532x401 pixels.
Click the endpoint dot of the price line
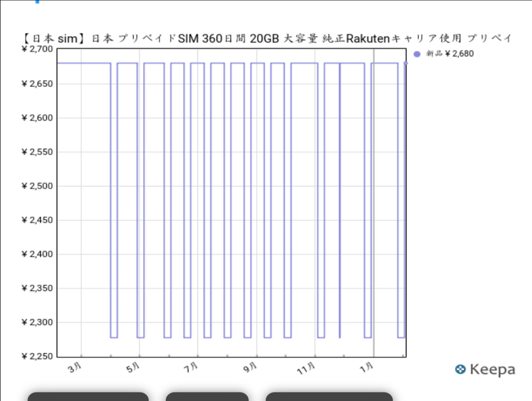click(x=406, y=63)
